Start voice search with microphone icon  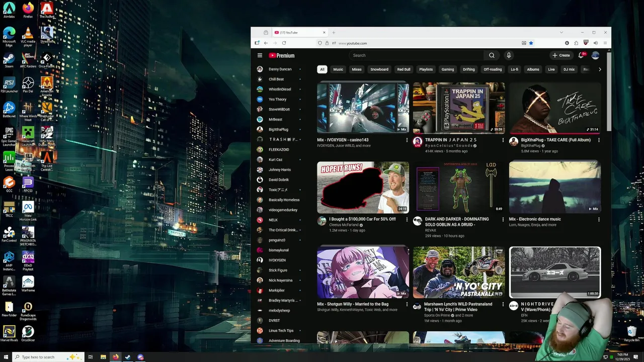[x=509, y=55]
